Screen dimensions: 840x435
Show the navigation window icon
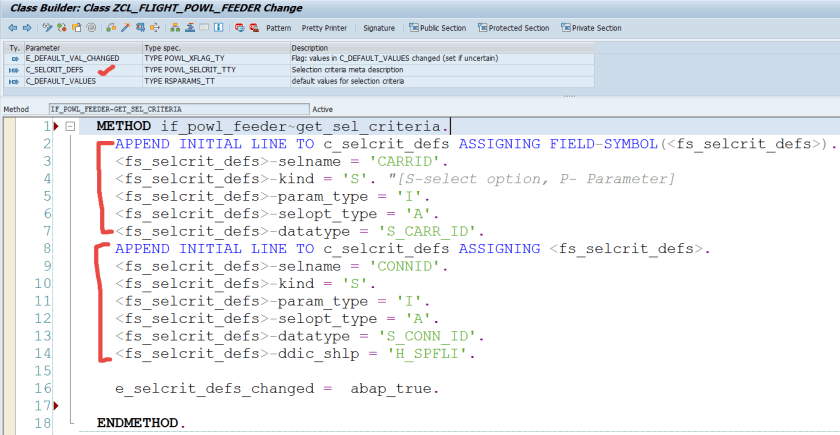pos(190,28)
